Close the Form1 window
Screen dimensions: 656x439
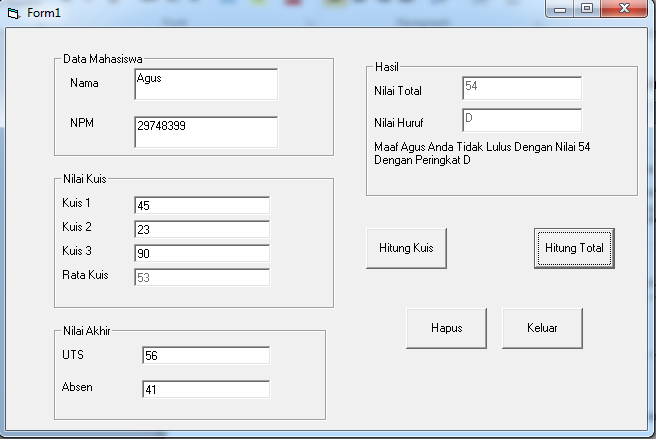coord(624,9)
